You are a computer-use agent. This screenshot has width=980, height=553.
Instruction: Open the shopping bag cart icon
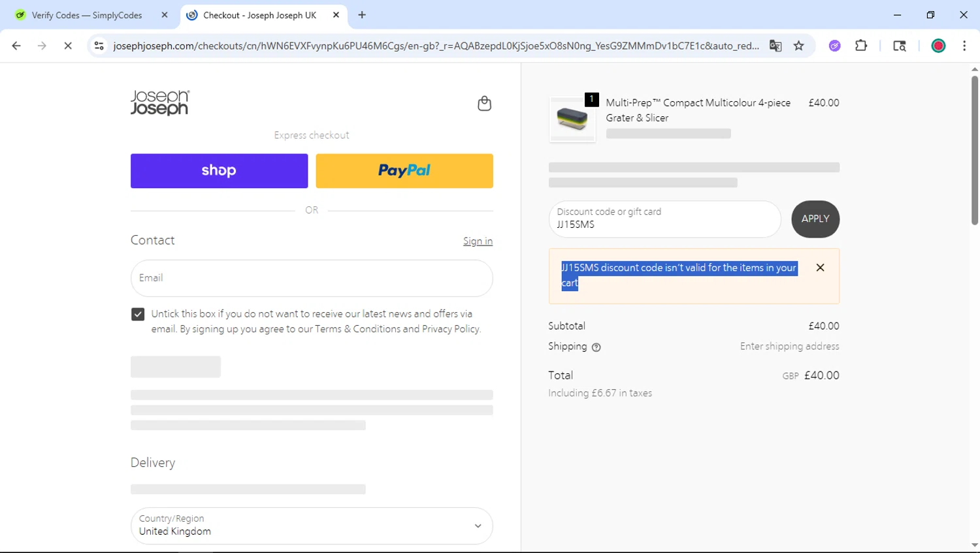484,104
